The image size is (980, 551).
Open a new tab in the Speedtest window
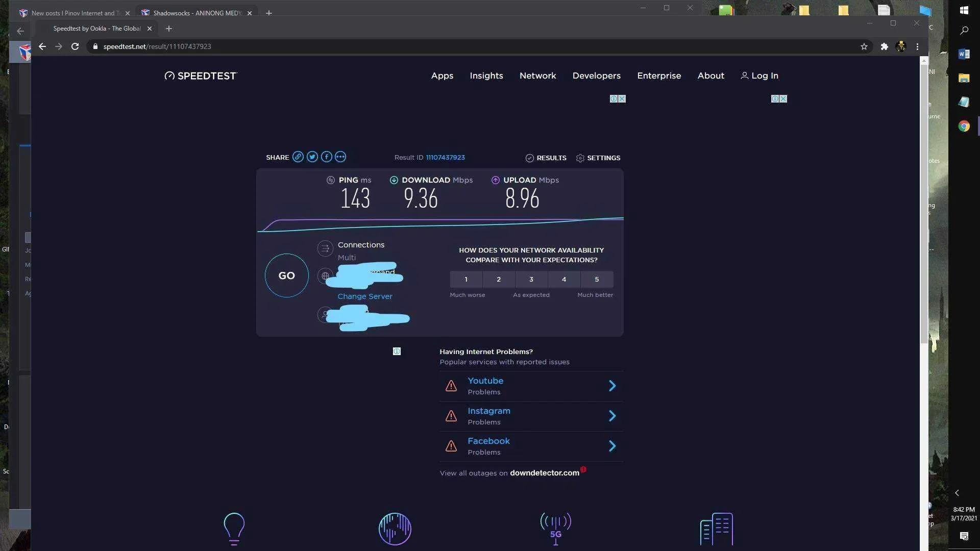tap(169, 29)
